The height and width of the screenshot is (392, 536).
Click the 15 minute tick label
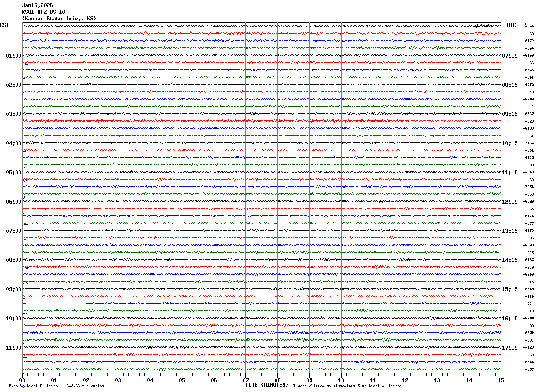pos(501,380)
